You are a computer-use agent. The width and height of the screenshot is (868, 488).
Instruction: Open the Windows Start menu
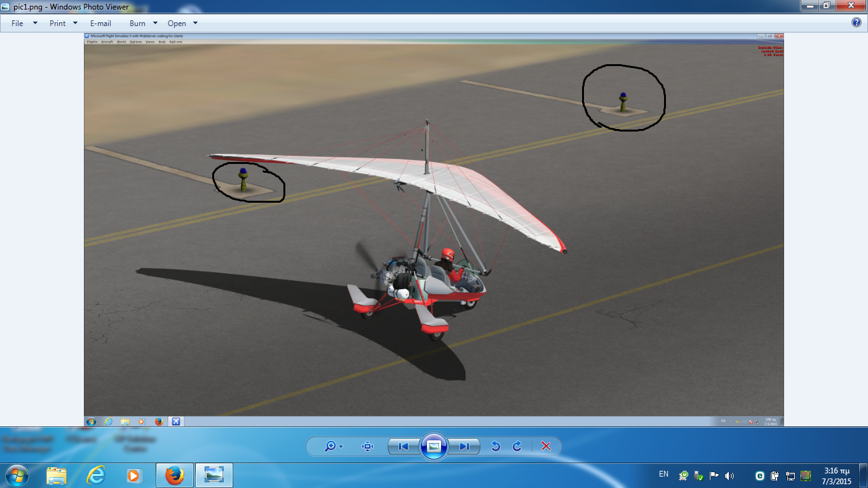(16, 475)
